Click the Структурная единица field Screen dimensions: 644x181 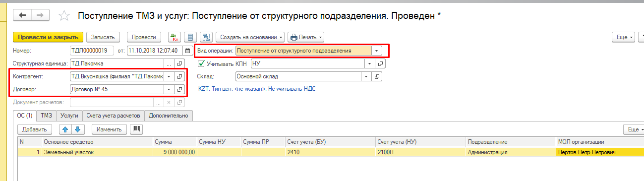click(x=117, y=63)
